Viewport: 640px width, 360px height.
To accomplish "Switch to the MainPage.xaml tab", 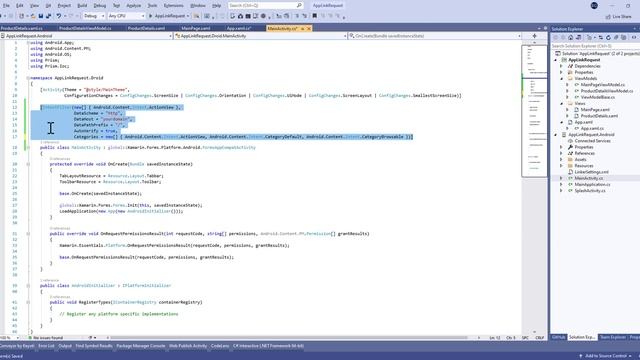I will [196, 28].
